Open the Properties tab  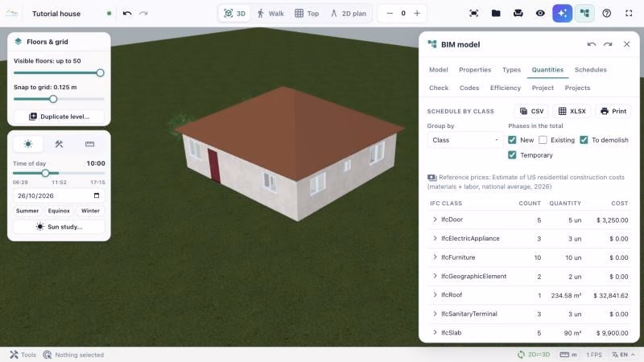[475, 70]
